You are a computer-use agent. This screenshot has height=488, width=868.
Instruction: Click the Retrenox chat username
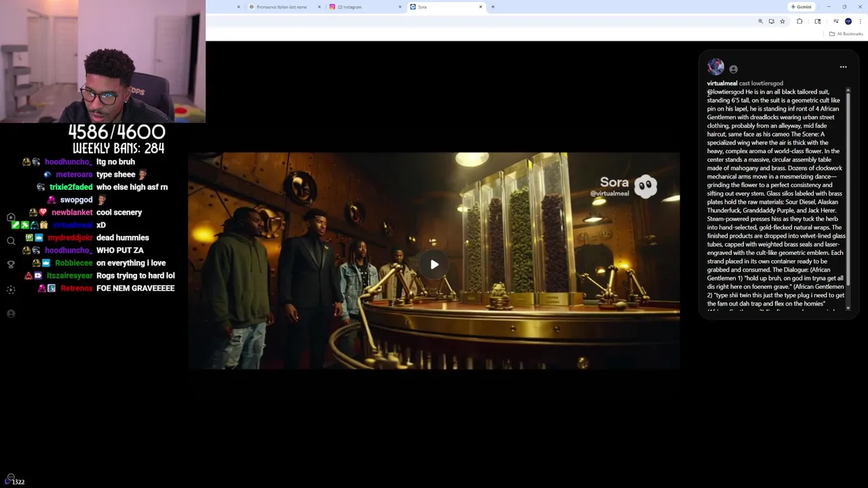(77, 289)
